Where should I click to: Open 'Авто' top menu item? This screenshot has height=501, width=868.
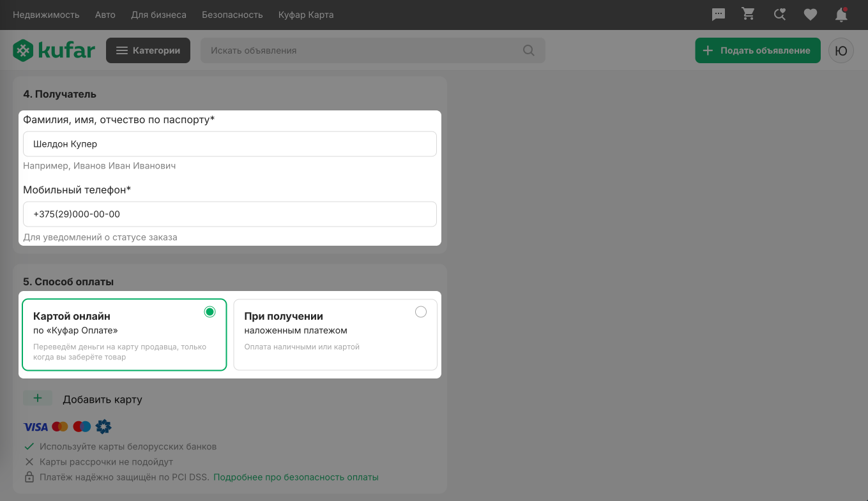105,15
